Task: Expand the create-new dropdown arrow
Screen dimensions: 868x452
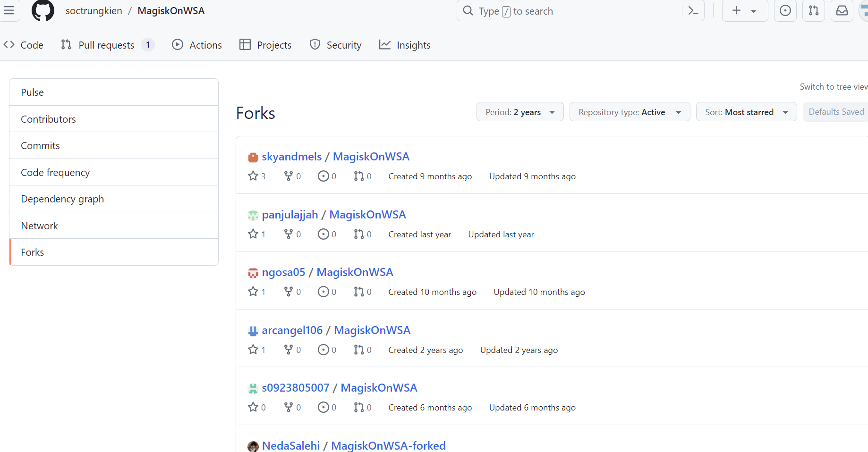Action: tap(754, 11)
